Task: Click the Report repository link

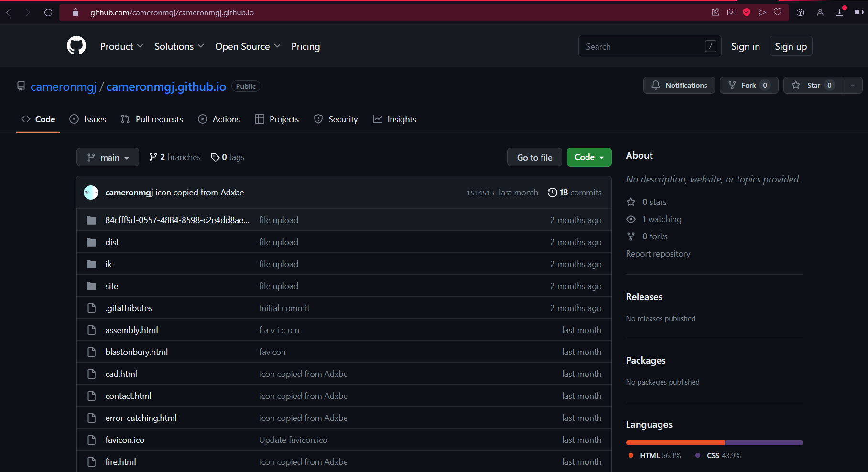Action: (658, 254)
